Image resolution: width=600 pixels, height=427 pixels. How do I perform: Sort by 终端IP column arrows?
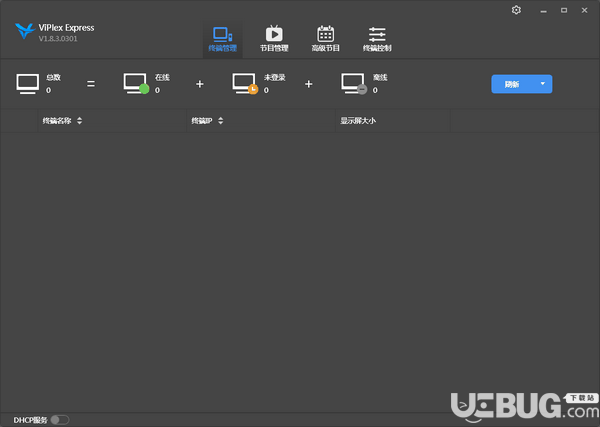click(x=220, y=121)
